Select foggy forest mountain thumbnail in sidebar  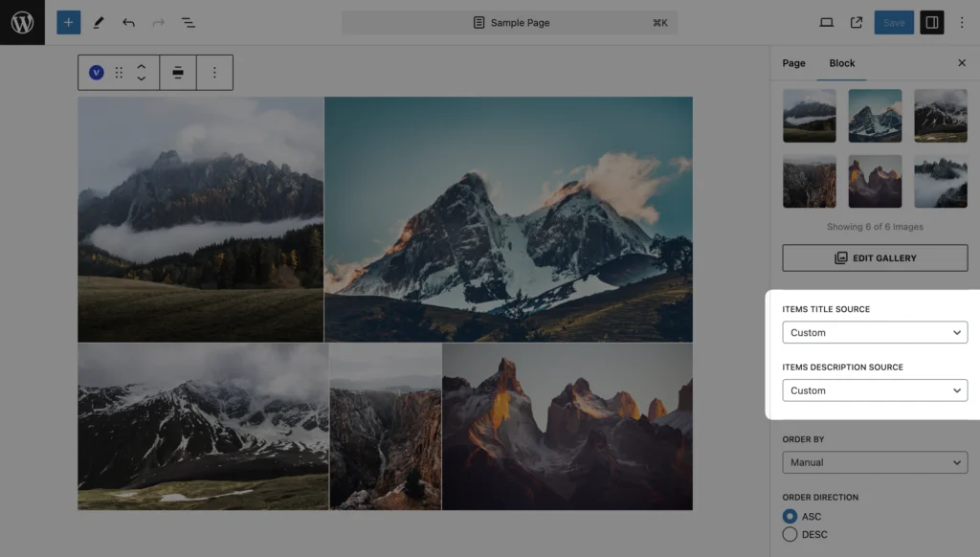pos(810,116)
